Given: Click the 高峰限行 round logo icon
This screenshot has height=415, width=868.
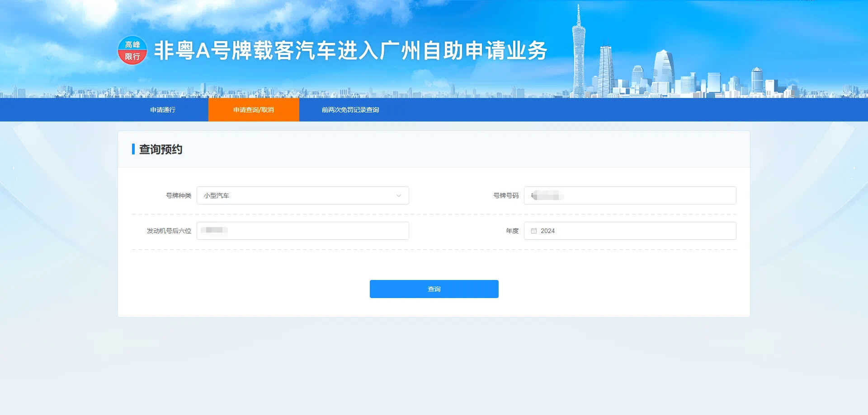Looking at the screenshot, I should tap(132, 50).
